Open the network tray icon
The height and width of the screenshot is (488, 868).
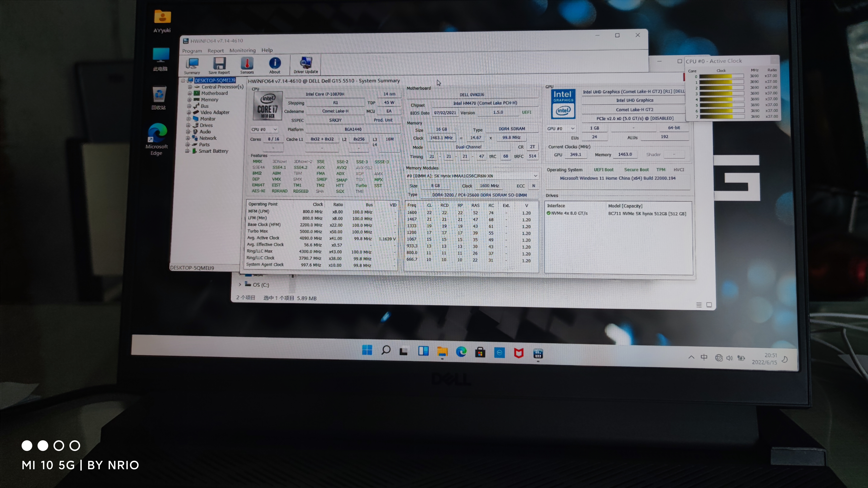point(719,358)
